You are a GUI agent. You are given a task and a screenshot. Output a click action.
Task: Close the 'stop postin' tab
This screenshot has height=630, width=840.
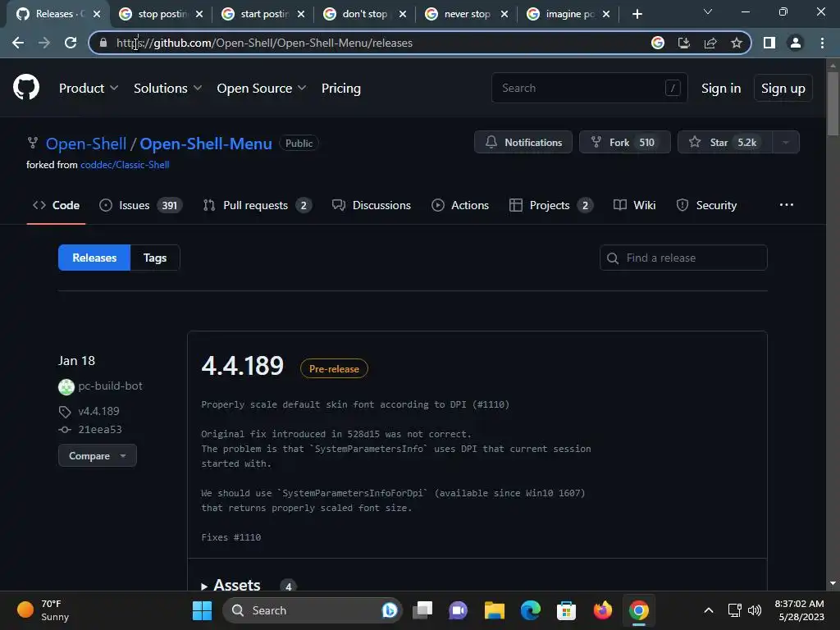199,15
